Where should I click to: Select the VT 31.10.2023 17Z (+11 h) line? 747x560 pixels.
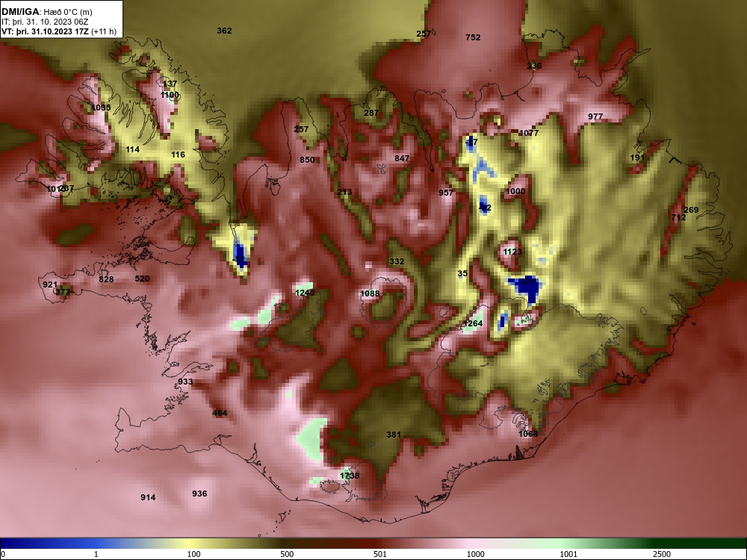58,31
